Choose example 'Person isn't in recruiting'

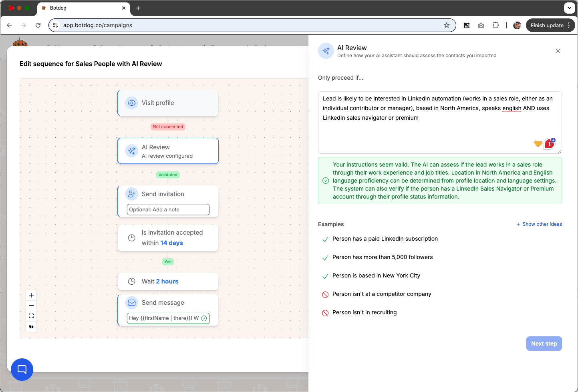(364, 312)
